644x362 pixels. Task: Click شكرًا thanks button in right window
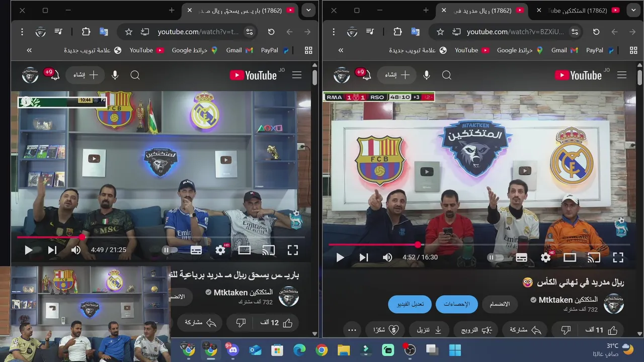click(x=386, y=330)
